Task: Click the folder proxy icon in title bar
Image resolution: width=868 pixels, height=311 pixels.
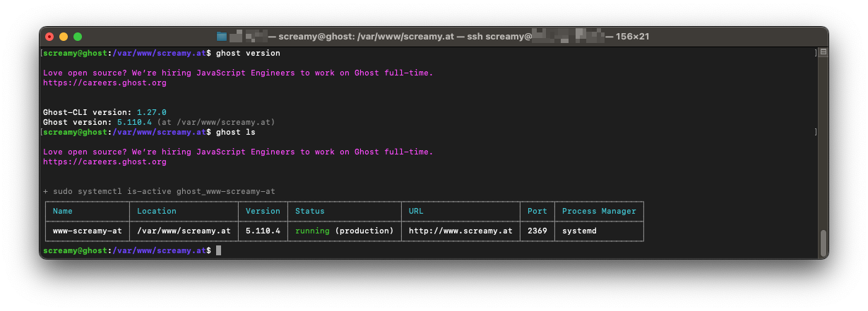Action: click(x=222, y=37)
